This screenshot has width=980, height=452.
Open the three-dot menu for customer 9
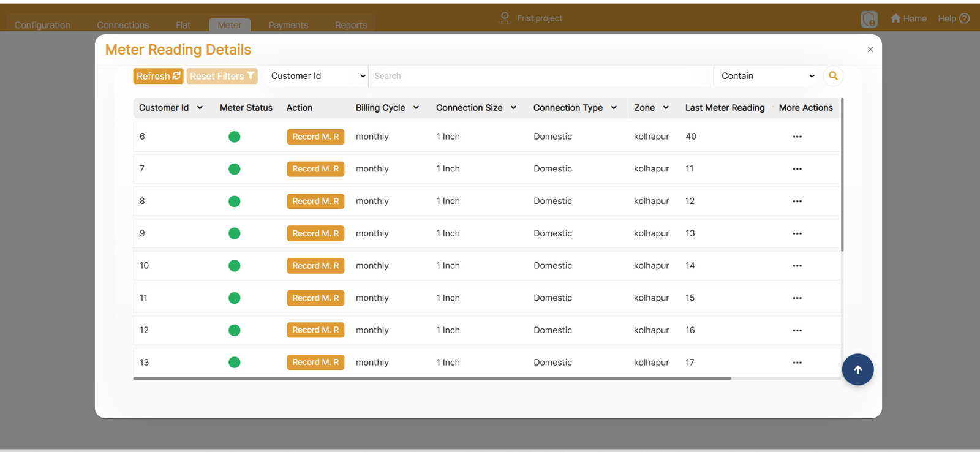coord(797,233)
